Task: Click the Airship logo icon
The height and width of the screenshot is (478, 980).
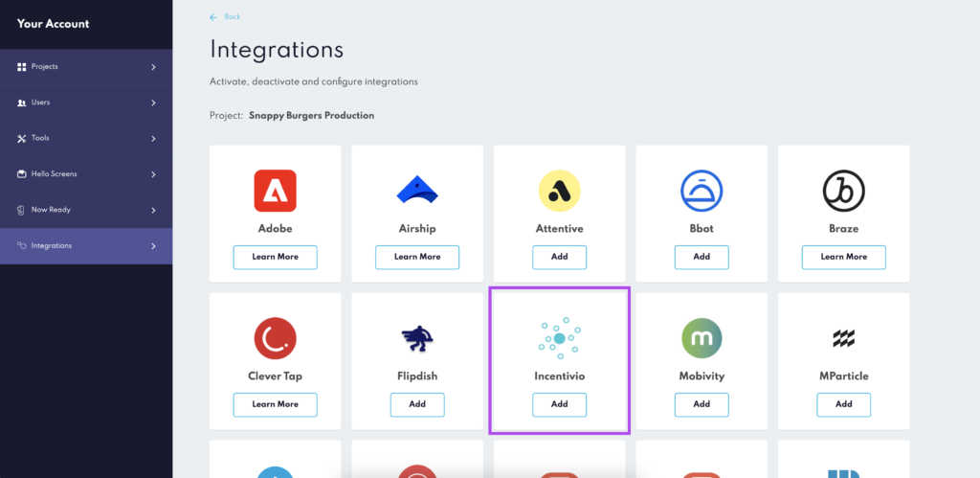Action: (417, 191)
